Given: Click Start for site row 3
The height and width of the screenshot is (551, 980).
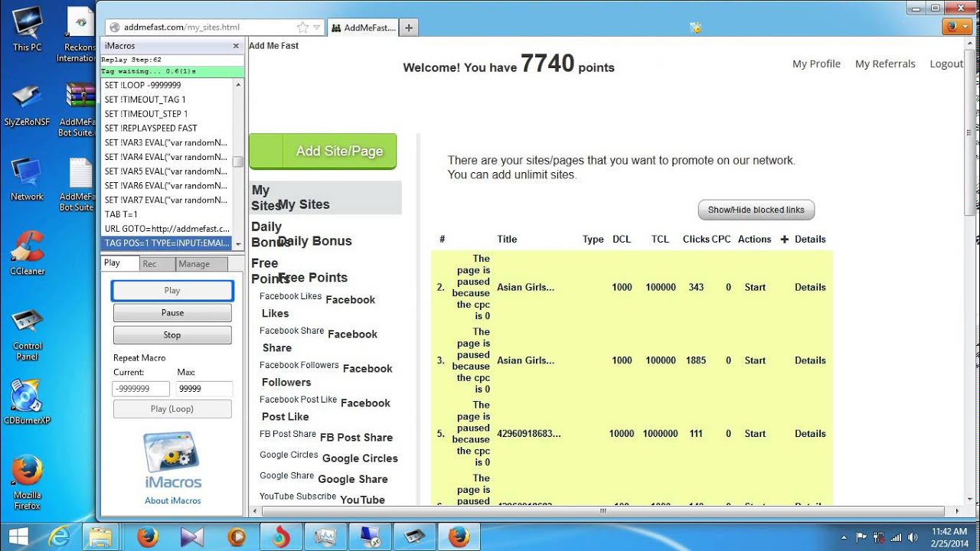Looking at the screenshot, I should pyautogui.click(x=755, y=360).
